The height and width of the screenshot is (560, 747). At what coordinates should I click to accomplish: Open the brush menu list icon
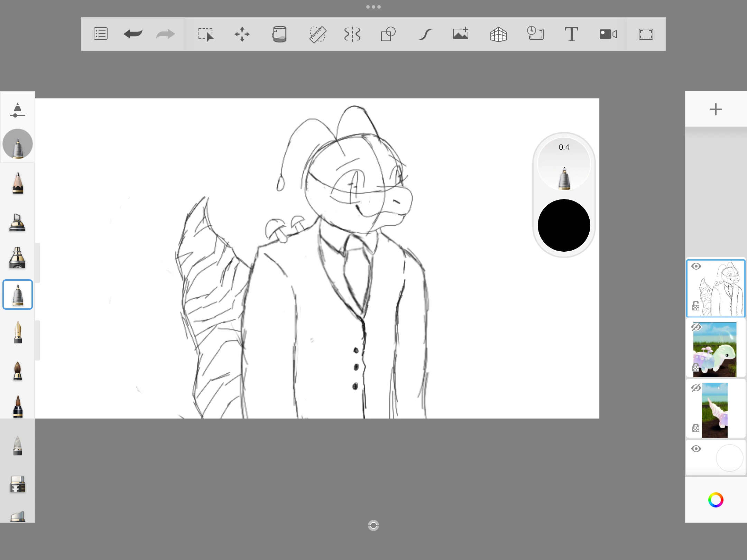100,34
